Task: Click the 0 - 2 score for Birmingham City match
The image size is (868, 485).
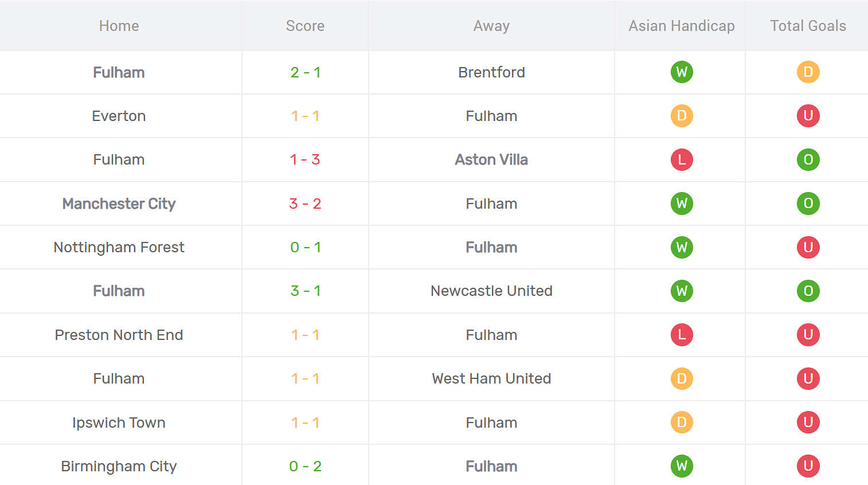Action: (305, 466)
